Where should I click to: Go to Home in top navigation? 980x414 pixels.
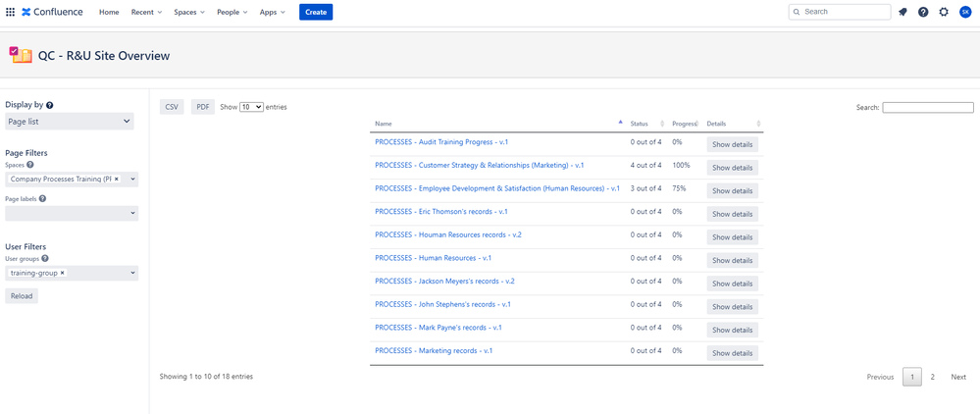[109, 12]
